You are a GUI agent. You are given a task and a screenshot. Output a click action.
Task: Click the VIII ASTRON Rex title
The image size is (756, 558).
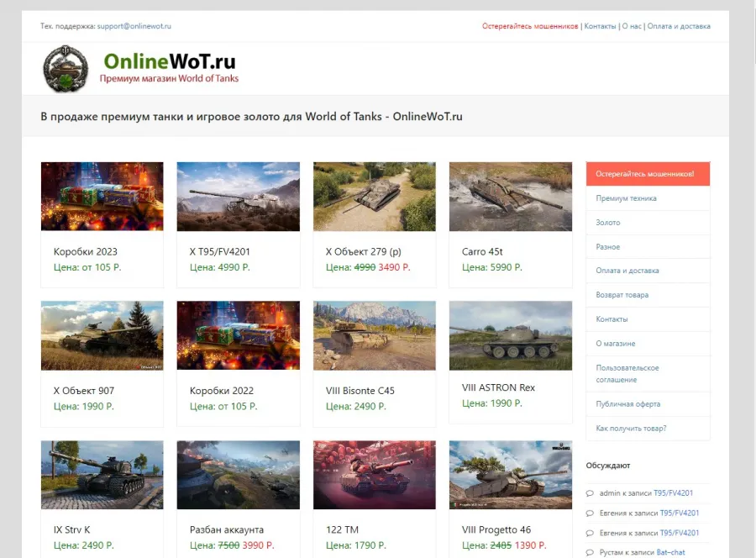click(x=498, y=387)
